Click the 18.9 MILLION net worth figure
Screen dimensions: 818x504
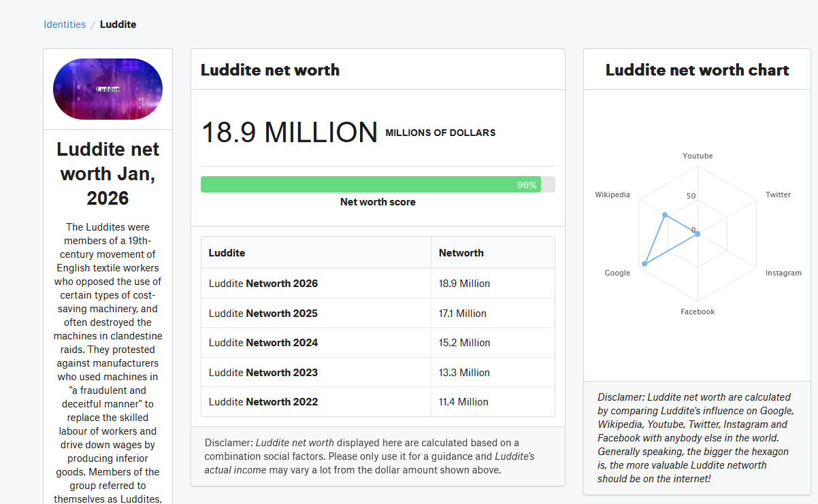[x=289, y=133]
